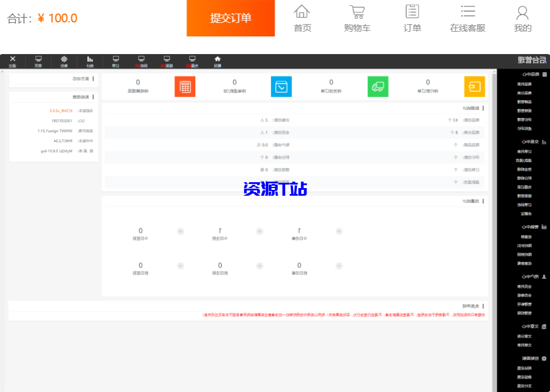This screenshot has height=392, width=550.
Task: Click the vertical scrollbar beside the sidebar
Action: 494,229
